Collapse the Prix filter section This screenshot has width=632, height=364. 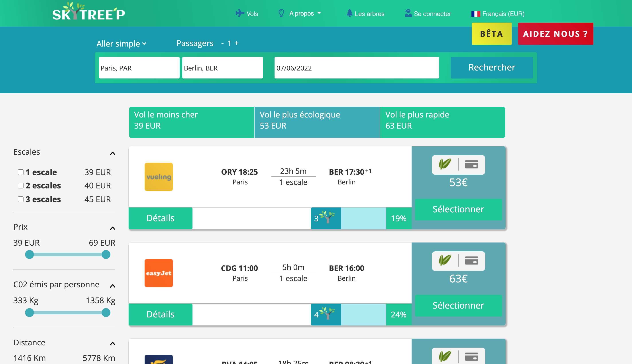(x=112, y=228)
